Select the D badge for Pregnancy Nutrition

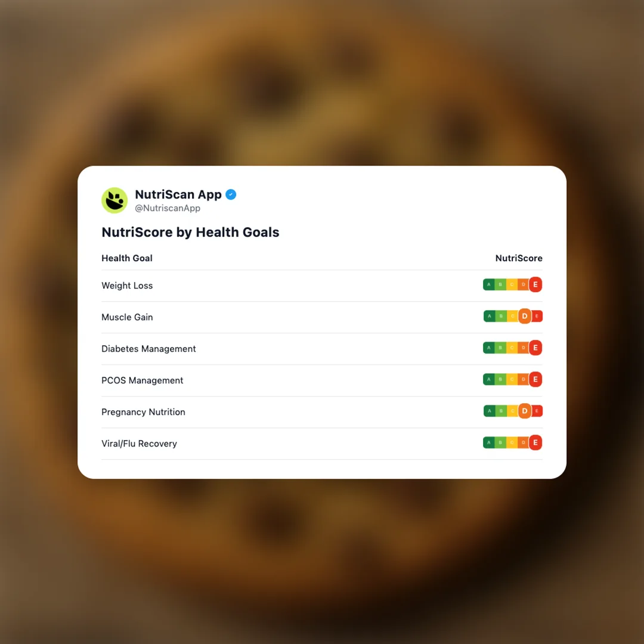tap(525, 411)
